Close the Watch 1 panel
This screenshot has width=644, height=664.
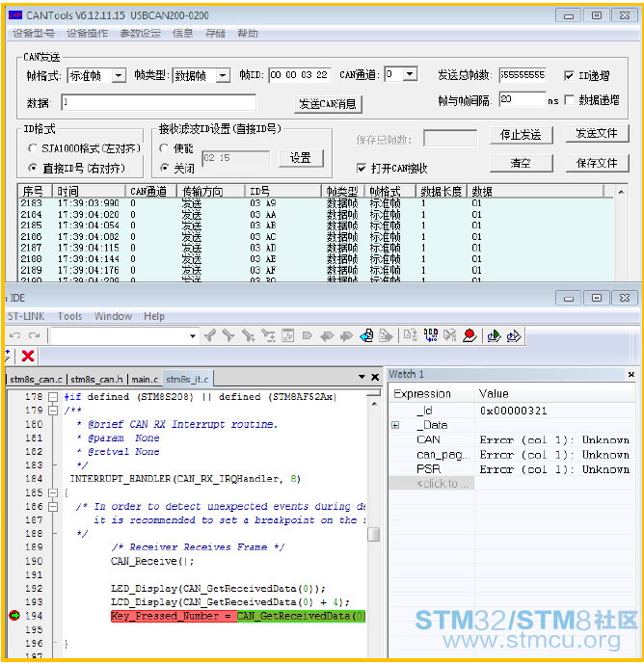click(x=631, y=374)
